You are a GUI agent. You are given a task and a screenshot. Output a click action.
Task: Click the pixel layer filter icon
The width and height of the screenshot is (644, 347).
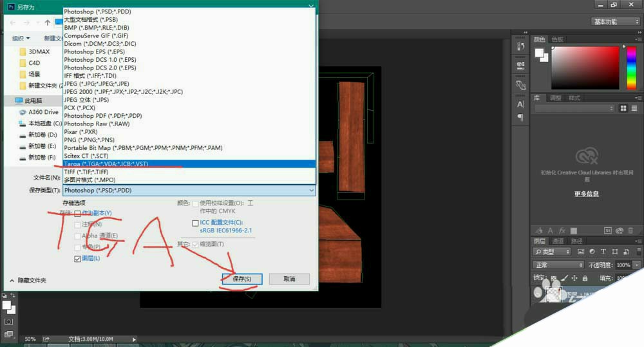coord(580,251)
